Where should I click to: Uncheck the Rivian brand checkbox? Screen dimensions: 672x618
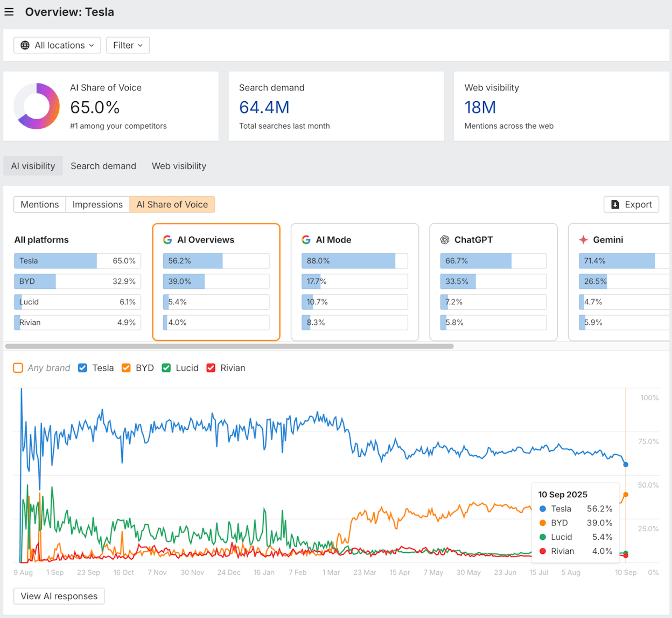click(x=211, y=368)
